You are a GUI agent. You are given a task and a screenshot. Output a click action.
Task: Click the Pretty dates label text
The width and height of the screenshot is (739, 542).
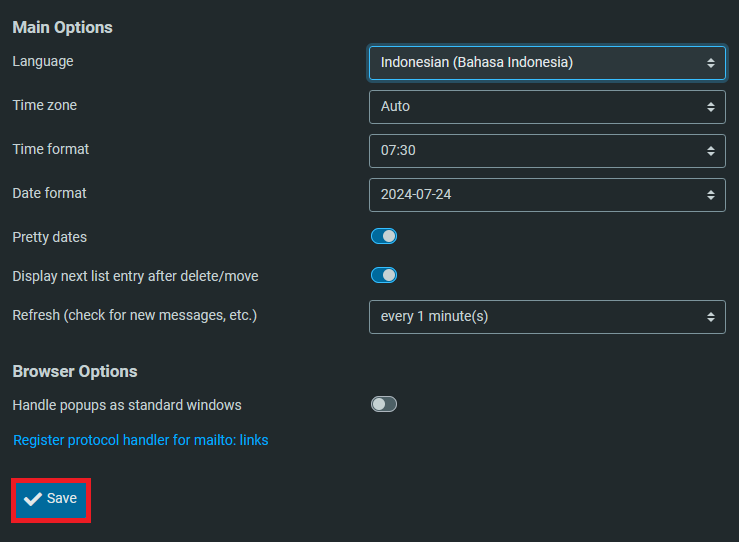pos(49,237)
